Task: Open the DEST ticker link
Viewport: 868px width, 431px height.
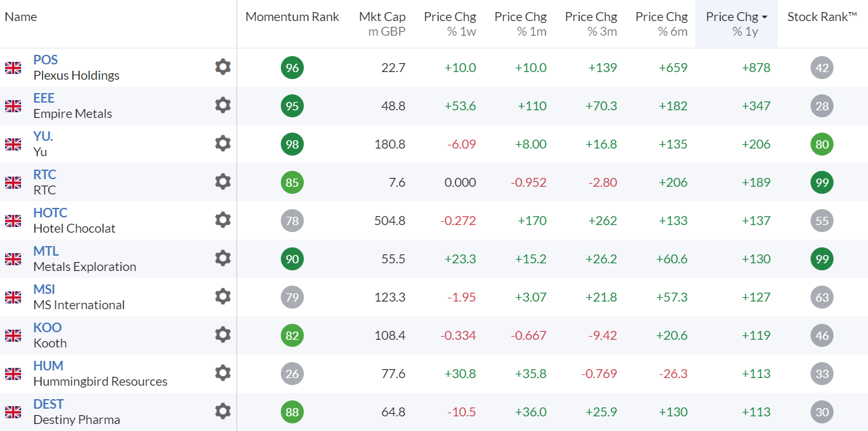Action: (x=49, y=404)
